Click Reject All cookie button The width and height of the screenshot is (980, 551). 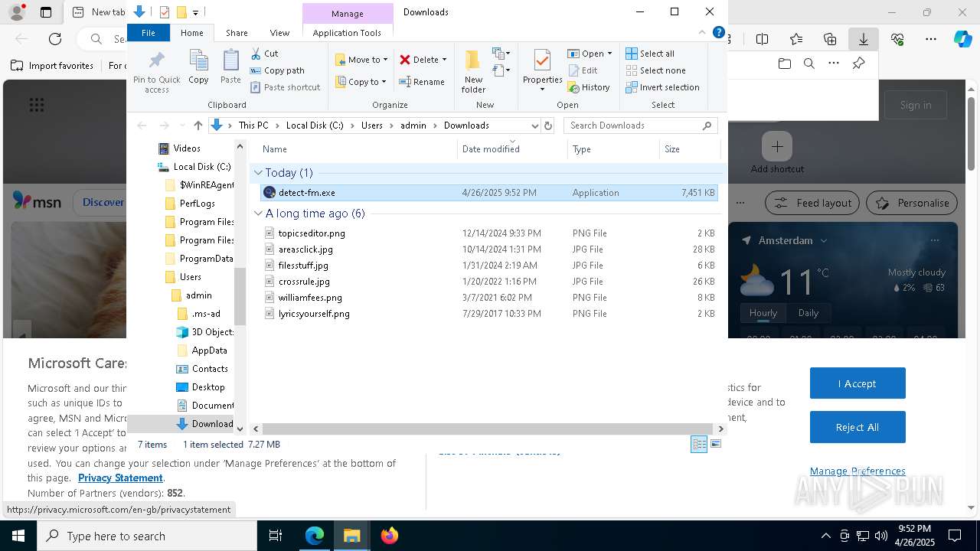coord(857,427)
